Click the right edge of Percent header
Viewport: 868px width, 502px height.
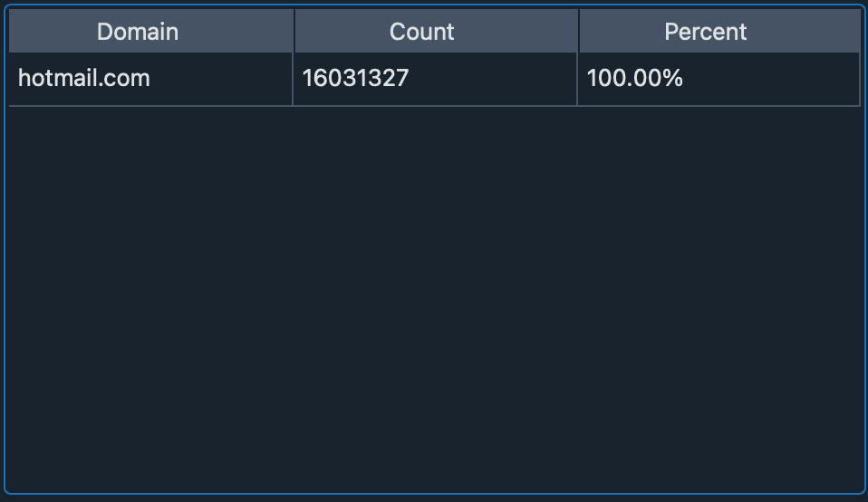pyautogui.click(x=860, y=31)
